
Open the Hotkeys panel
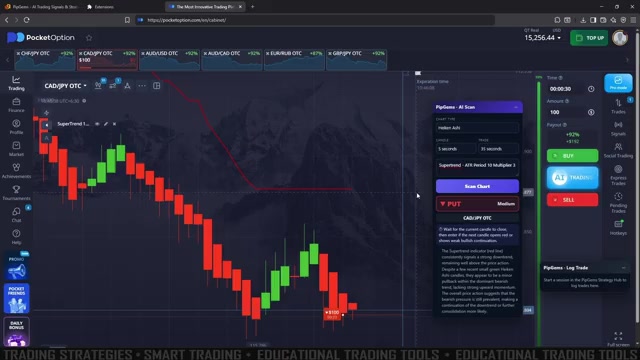coord(618,228)
